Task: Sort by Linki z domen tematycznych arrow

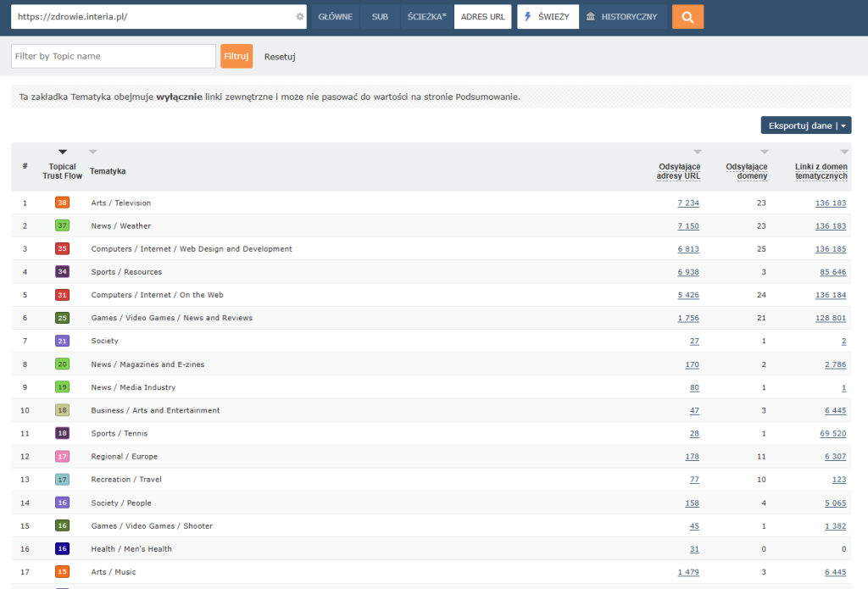Action: click(x=844, y=152)
